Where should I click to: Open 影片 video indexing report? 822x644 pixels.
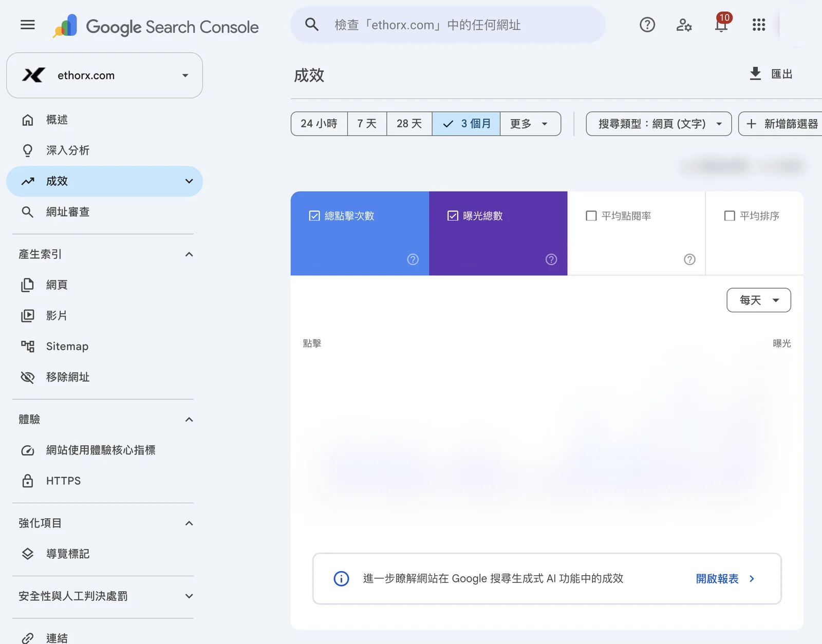click(104, 316)
